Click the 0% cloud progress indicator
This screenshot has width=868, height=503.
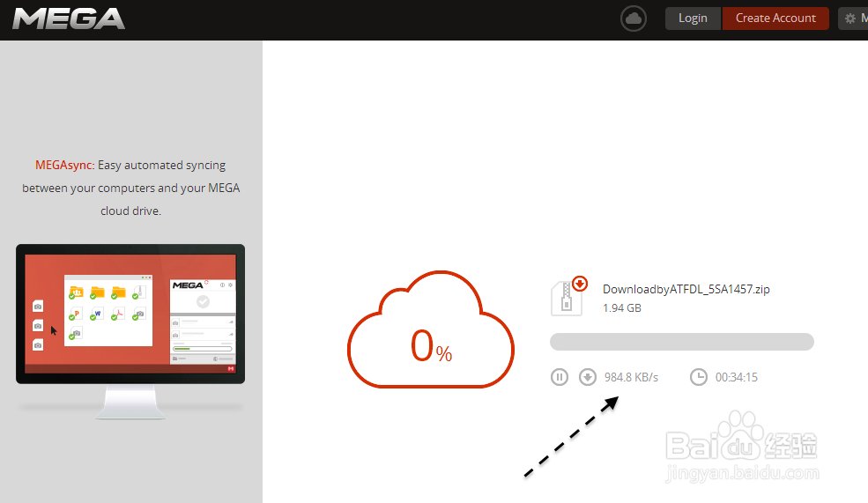(x=431, y=329)
